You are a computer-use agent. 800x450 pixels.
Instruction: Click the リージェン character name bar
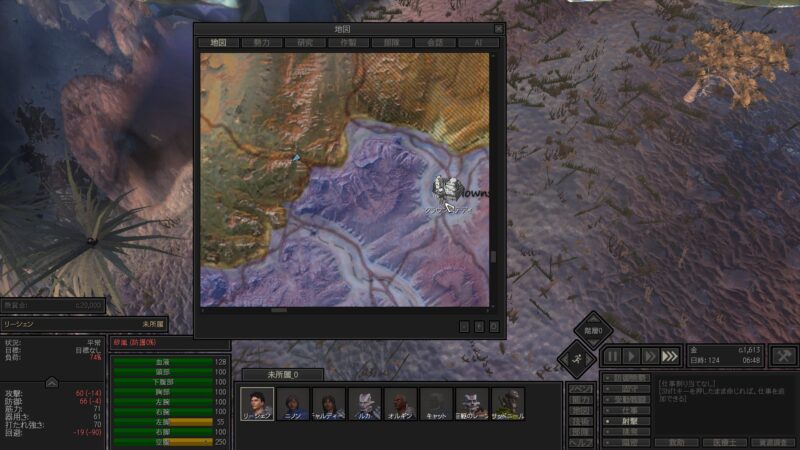(84, 324)
